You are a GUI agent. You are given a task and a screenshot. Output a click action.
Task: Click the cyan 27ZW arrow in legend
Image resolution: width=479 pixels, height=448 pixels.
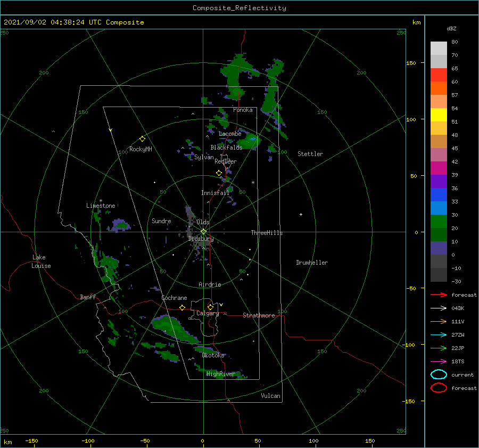click(439, 335)
